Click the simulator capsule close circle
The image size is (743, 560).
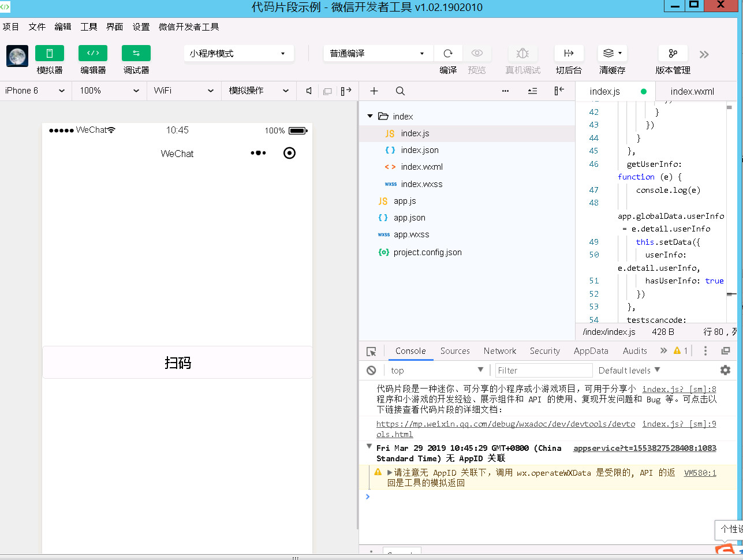pyautogui.click(x=290, y=153)
